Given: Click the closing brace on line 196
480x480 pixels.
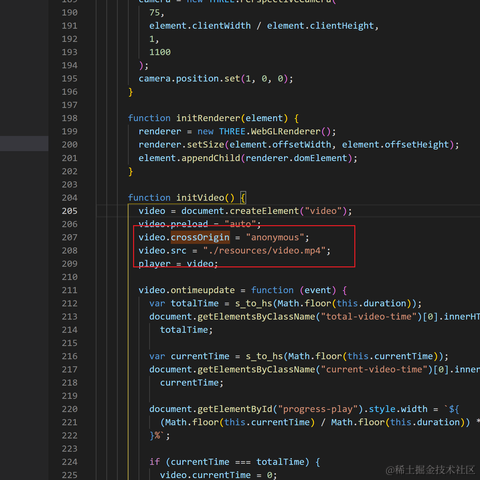Looking at the screenshot, I should point(131,92).
